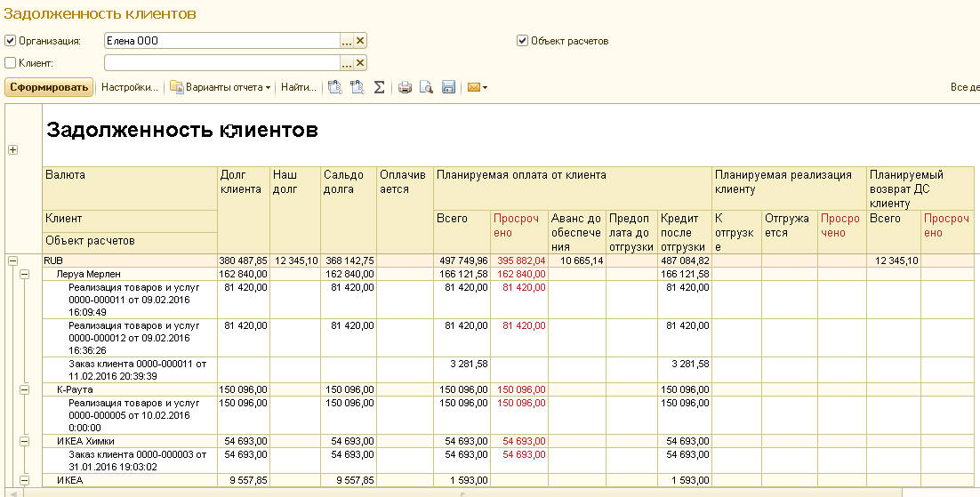Click the report title Задолженность клиентов
This screenshot has width=980, height=497.
[182, 130]
